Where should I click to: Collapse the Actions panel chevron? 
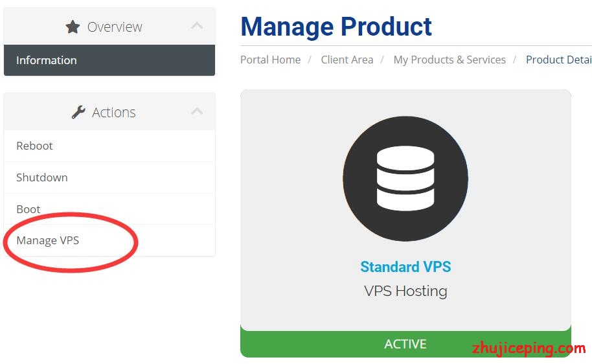(x=197, y=111)
